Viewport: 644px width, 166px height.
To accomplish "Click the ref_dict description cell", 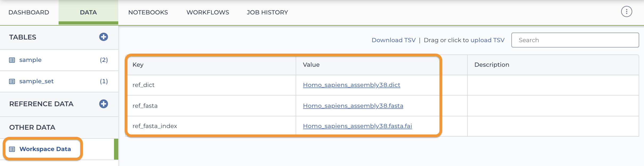I will tap(553, 85).
